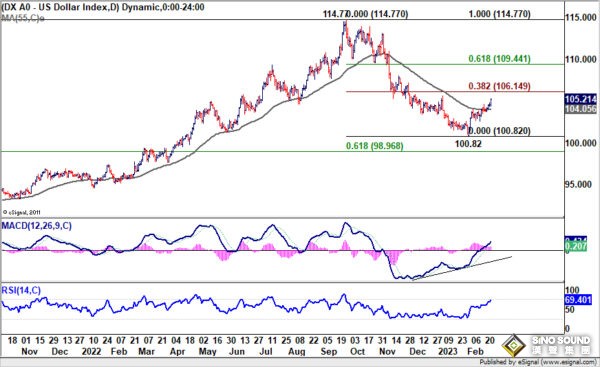Select the 0.382 (106.149) Fibonacci level label
Viewport: 600px width, 367px height.
[499, 86]
